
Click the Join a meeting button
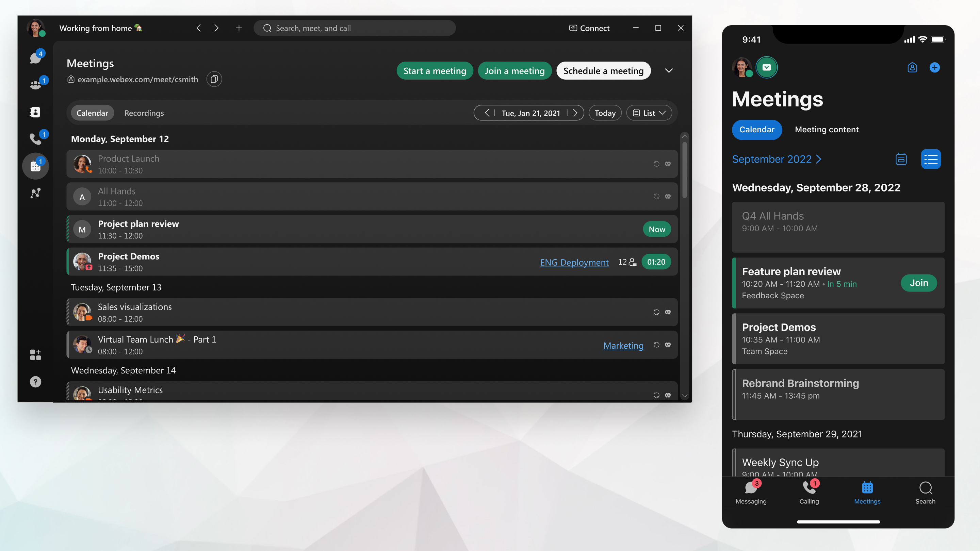(514, 70)
